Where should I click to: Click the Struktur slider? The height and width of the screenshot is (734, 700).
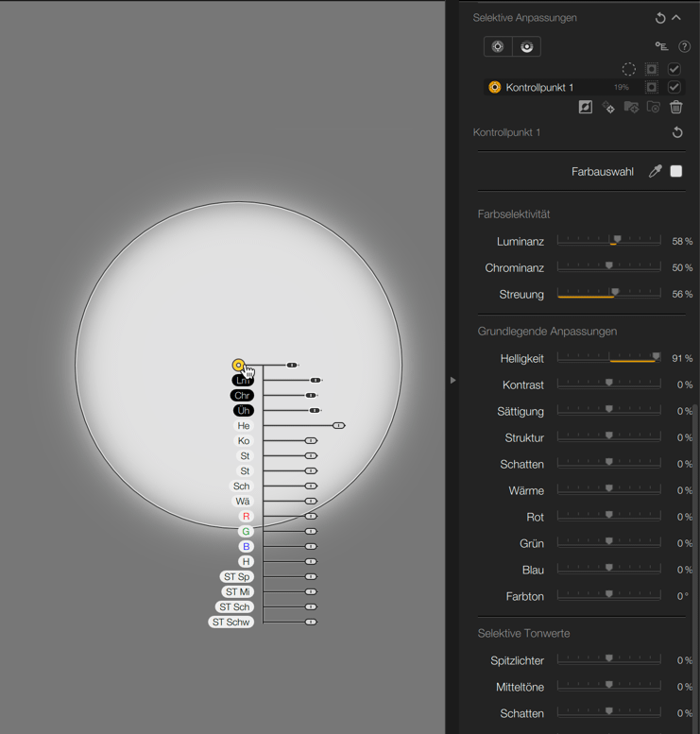tap(608, 436)
